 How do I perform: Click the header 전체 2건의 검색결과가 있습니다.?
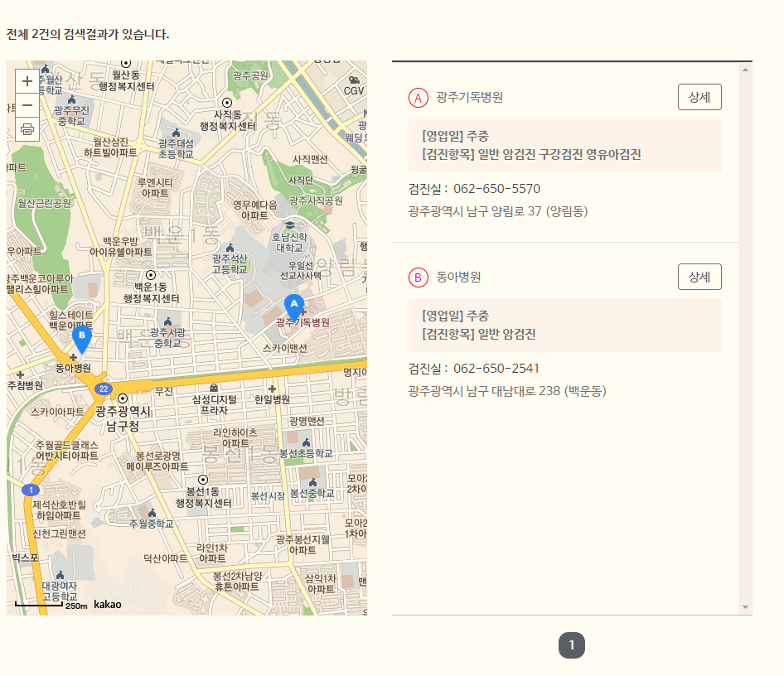pyautogui.click(x=88, y=35)
